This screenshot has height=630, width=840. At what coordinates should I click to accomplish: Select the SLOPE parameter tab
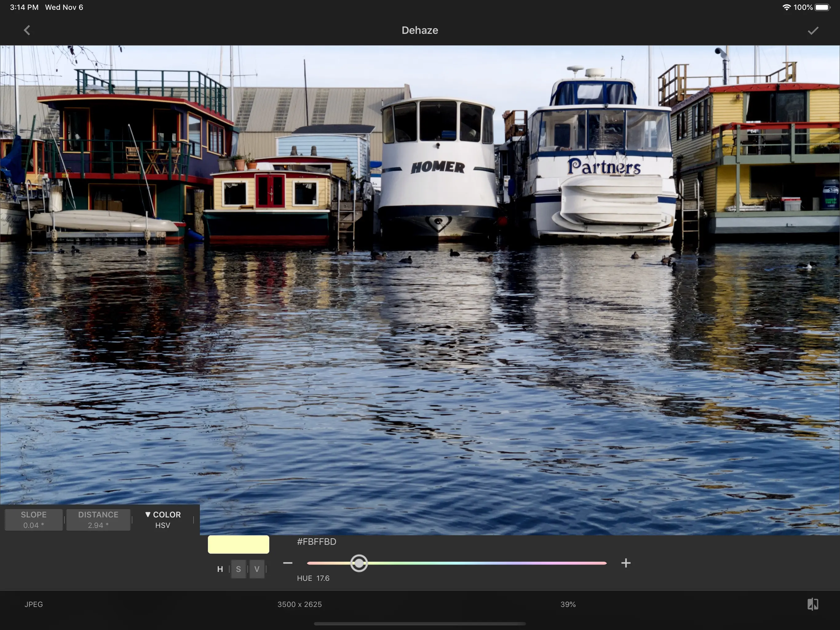[x=34, y=520]
